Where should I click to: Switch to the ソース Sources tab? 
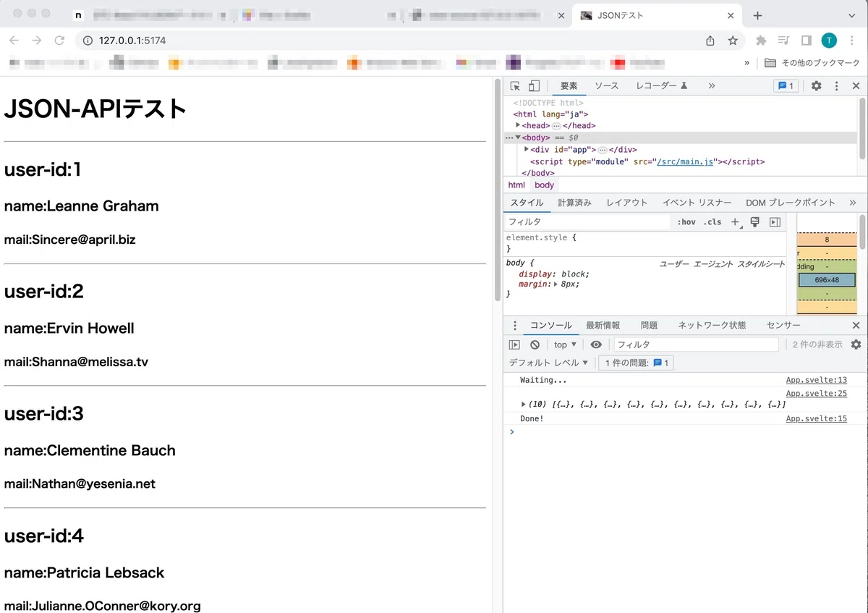pos(606,85)
